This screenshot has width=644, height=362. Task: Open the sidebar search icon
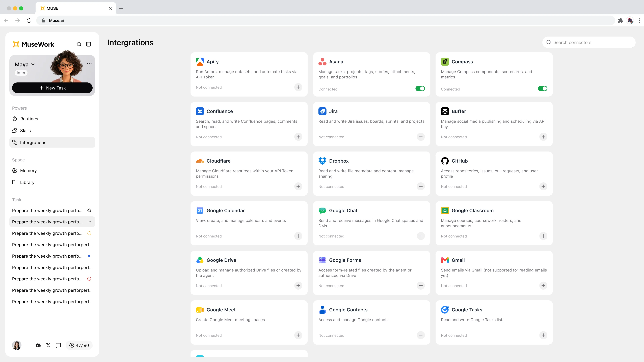click(x=79, y=44)
